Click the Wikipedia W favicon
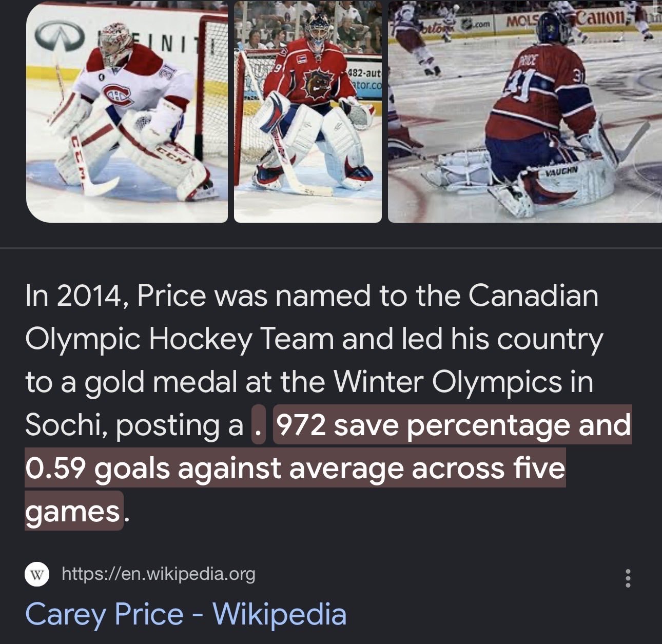Viewport: 662px width, 644px height. point(37,574)
